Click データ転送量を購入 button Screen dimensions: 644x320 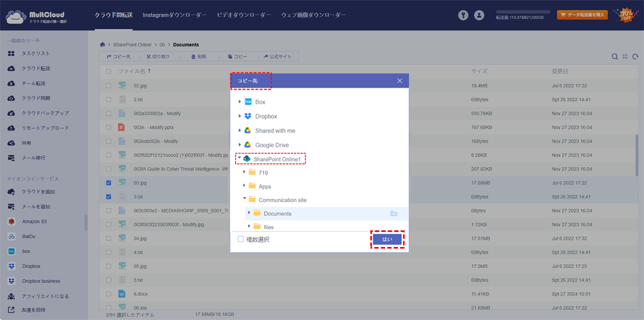[x=582, y=15]
